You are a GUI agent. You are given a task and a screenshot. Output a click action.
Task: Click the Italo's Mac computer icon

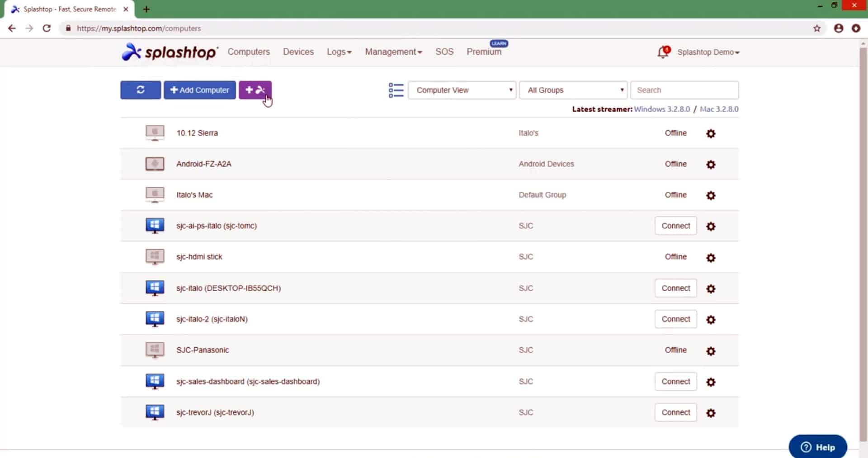coord(155,195)
